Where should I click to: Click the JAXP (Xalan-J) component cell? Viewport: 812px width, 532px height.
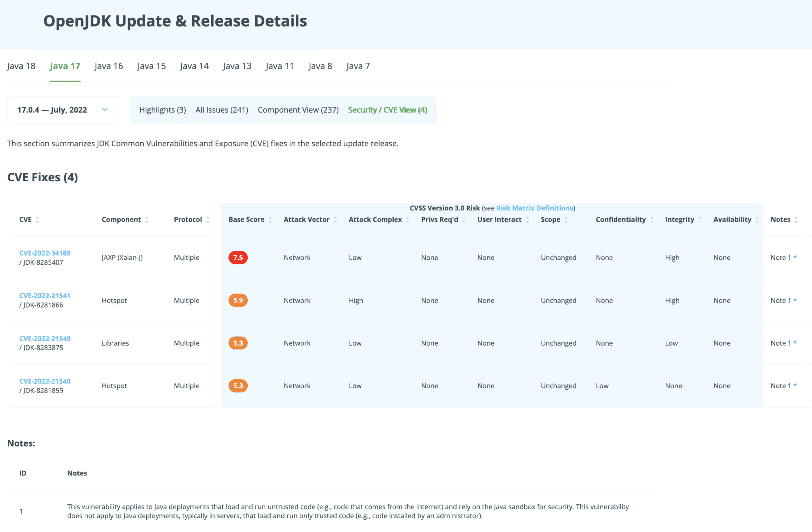(x=122, y=257)
